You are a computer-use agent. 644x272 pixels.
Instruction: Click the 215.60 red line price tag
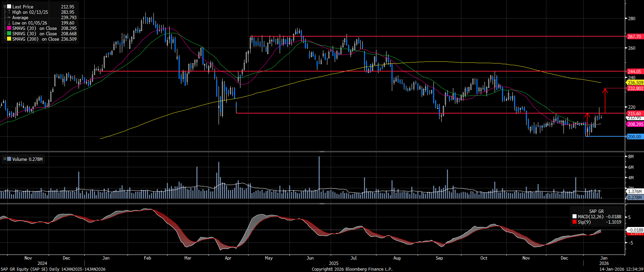[x=634, y=114]
